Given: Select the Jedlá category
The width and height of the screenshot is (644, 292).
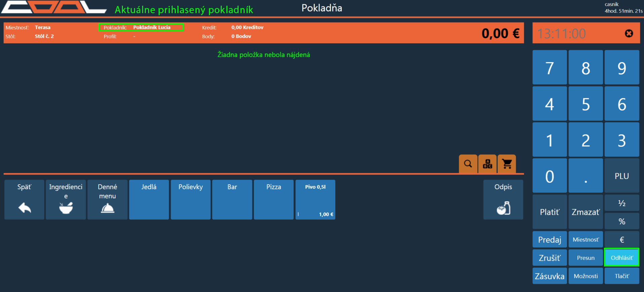Looking at the screenshot, I should (149, 200).
